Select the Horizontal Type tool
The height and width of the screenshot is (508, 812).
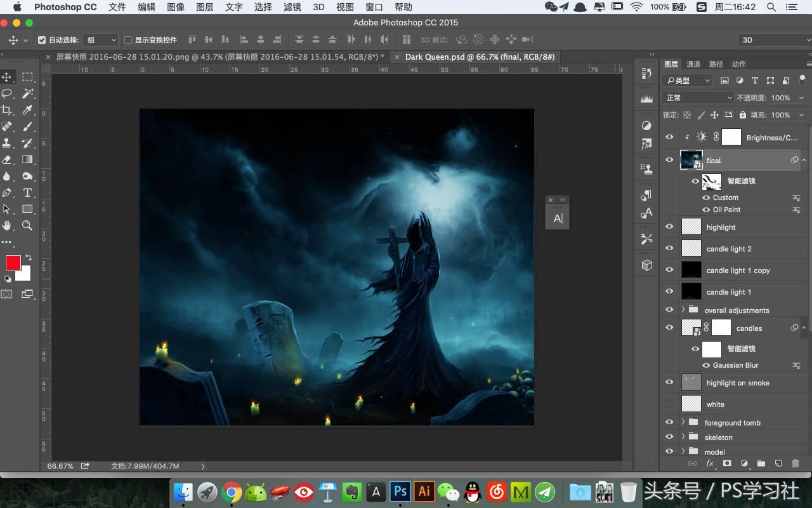[x=27, y=192]
